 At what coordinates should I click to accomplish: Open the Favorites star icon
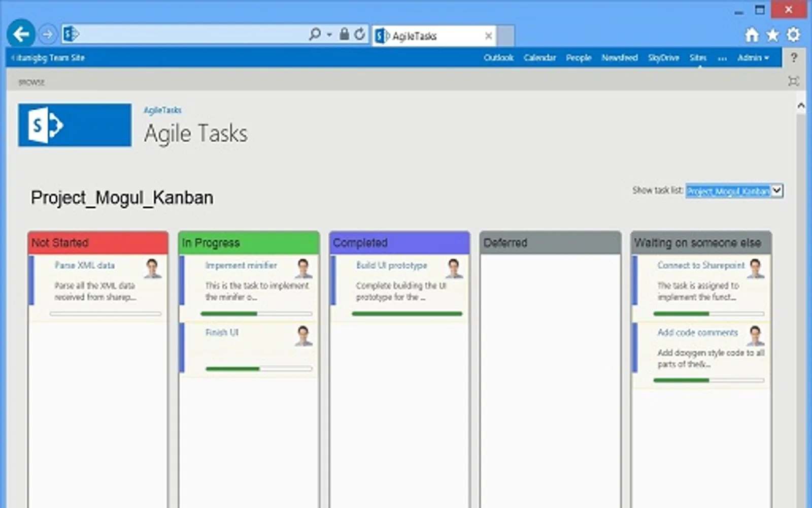pos(772,35)
